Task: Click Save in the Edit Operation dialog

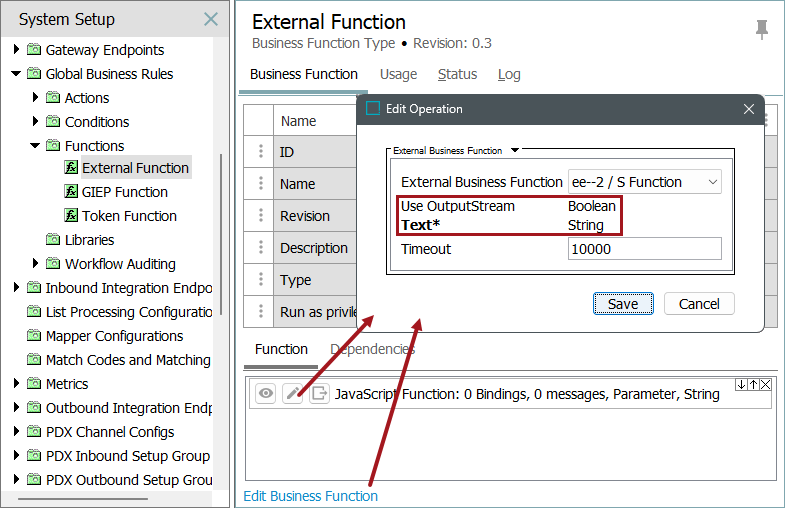Action: coord(623,304)
